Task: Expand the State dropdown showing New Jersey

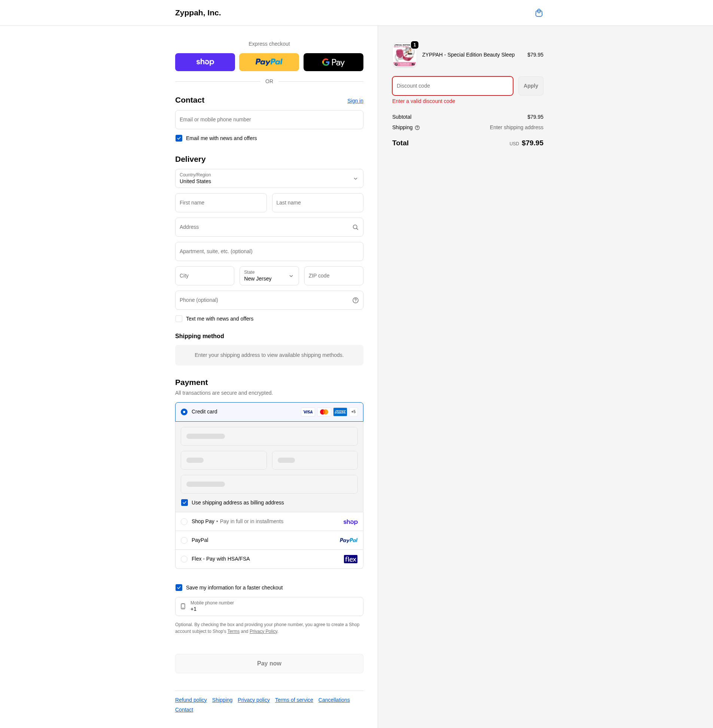Action: click(269, 276)
